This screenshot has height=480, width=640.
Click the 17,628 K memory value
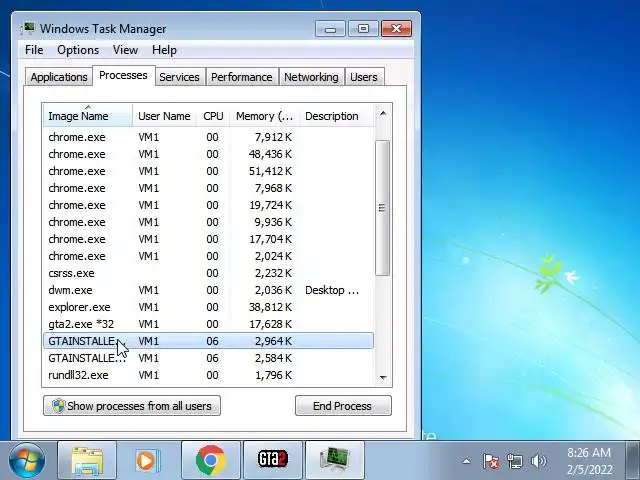point(270,324)
